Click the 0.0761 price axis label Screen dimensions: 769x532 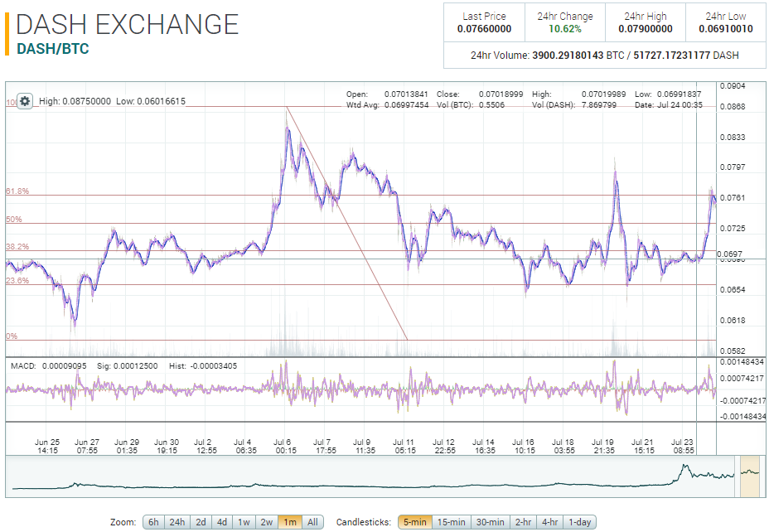[733, 197]
